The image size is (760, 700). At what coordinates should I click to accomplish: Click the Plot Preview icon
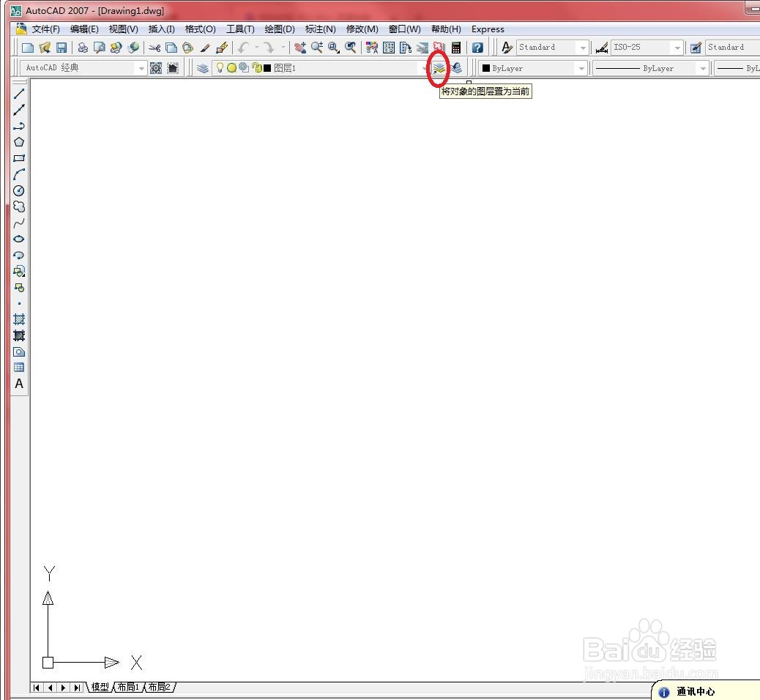pos(100,48)
